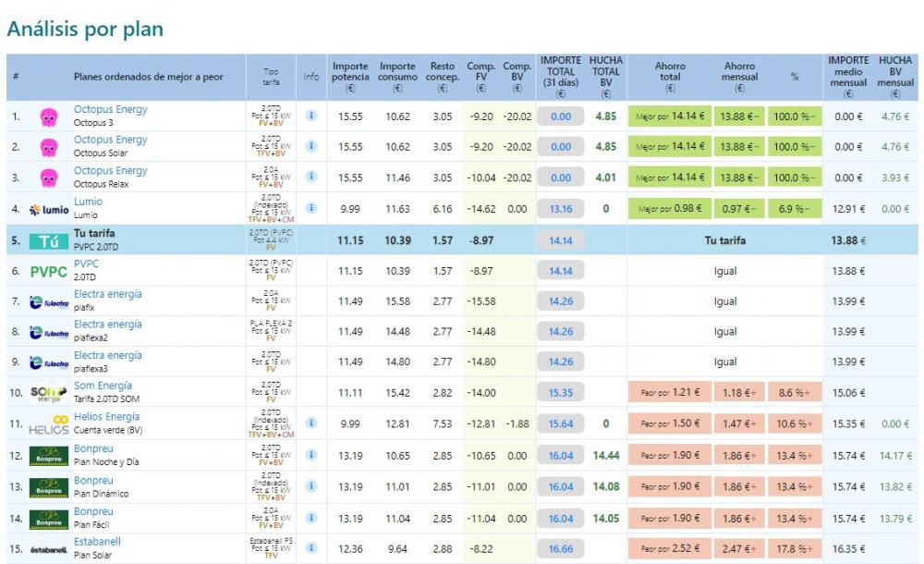Screen dimensions: 924x564
Task: Click the Octopus logo beside Octopus 3
Action: (49, 116)
